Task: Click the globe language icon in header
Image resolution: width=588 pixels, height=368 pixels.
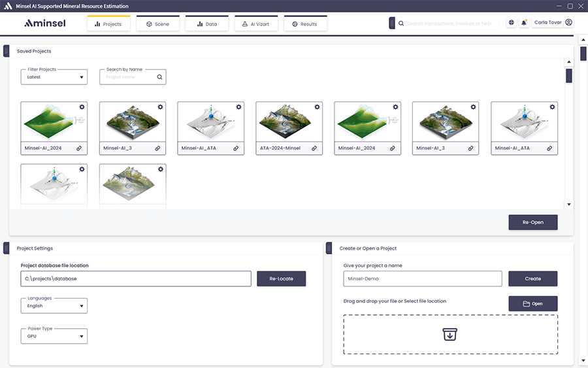Action: click(512, 23)
